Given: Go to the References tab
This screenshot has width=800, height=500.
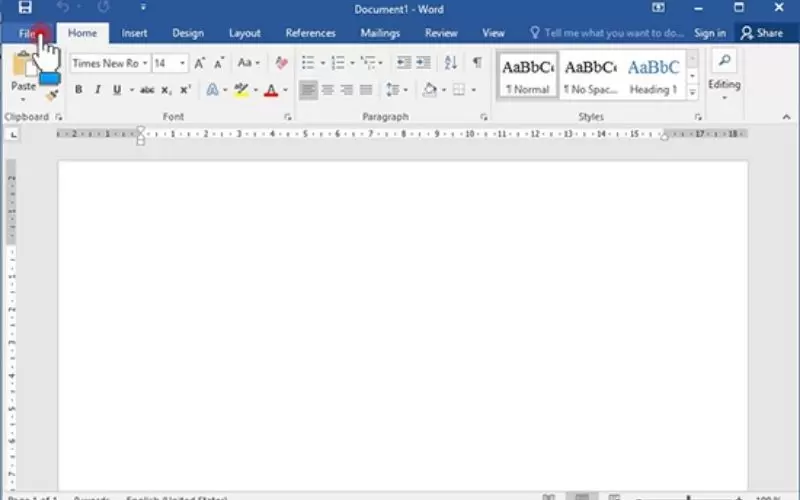Looking at the screenshot, I should [x=310, y=34].
